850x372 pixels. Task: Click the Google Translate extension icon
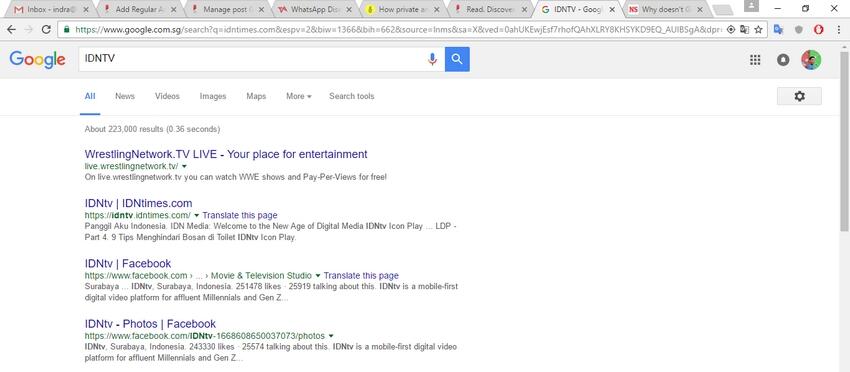[x=778, y=29]
